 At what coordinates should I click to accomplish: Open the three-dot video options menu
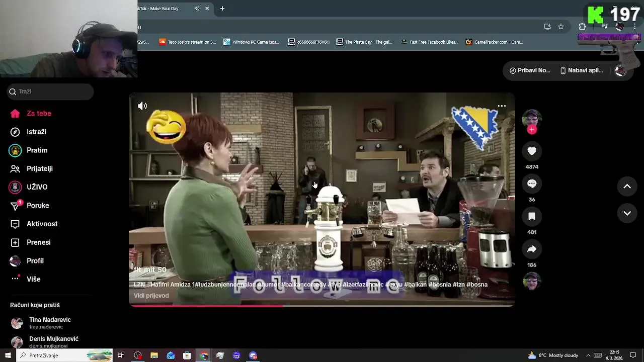point(502,106)
